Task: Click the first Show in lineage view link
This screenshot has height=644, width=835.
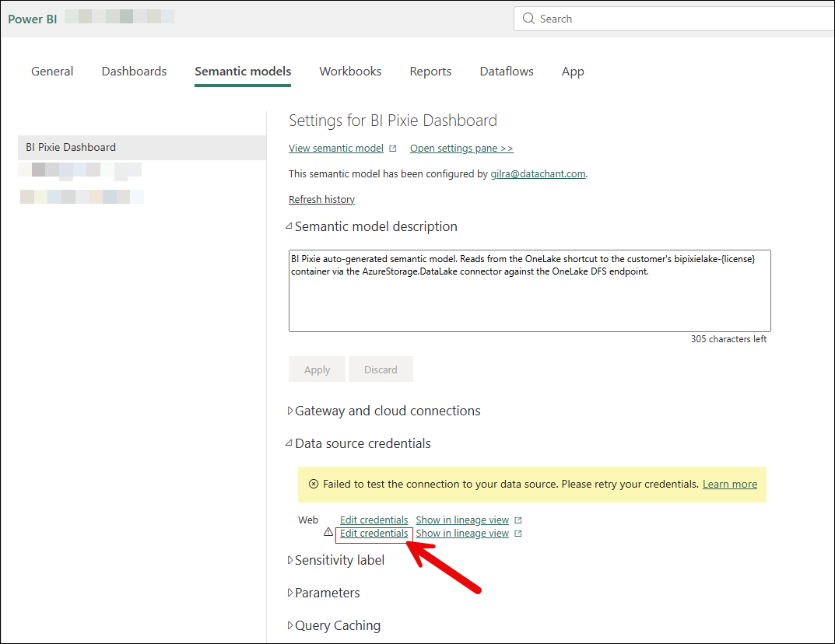Action: point(462,520)
